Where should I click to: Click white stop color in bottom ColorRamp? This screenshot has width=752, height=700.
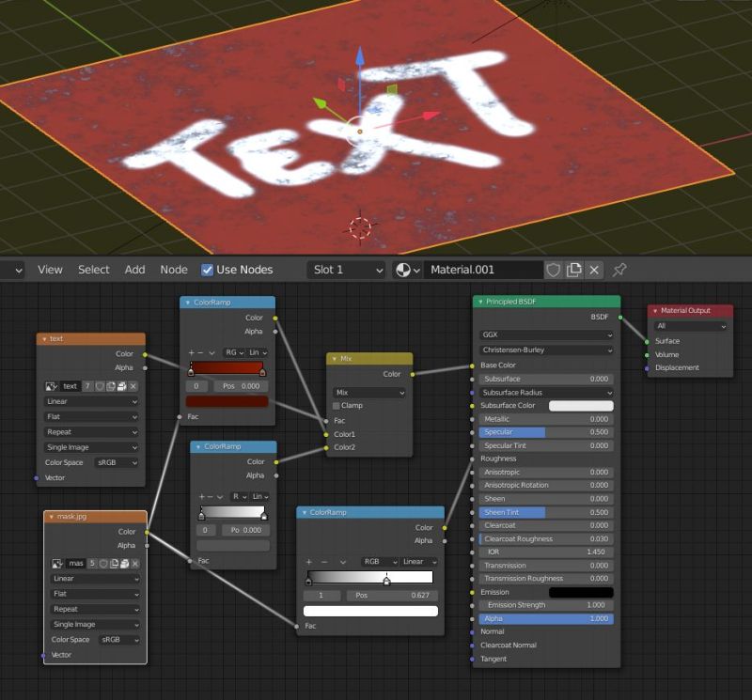coord(370,611)
